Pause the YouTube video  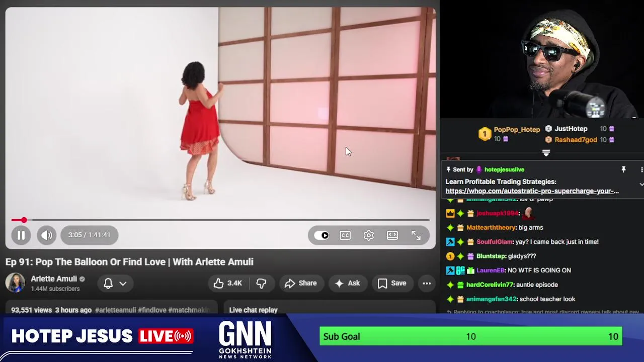pyautogui.click(x=21, y=235)
